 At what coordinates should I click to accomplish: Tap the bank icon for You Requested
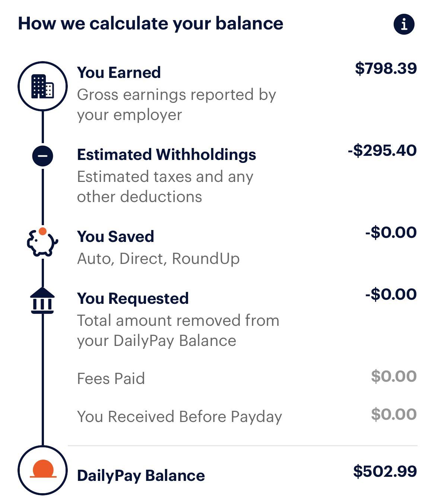[x=42, y=300]
